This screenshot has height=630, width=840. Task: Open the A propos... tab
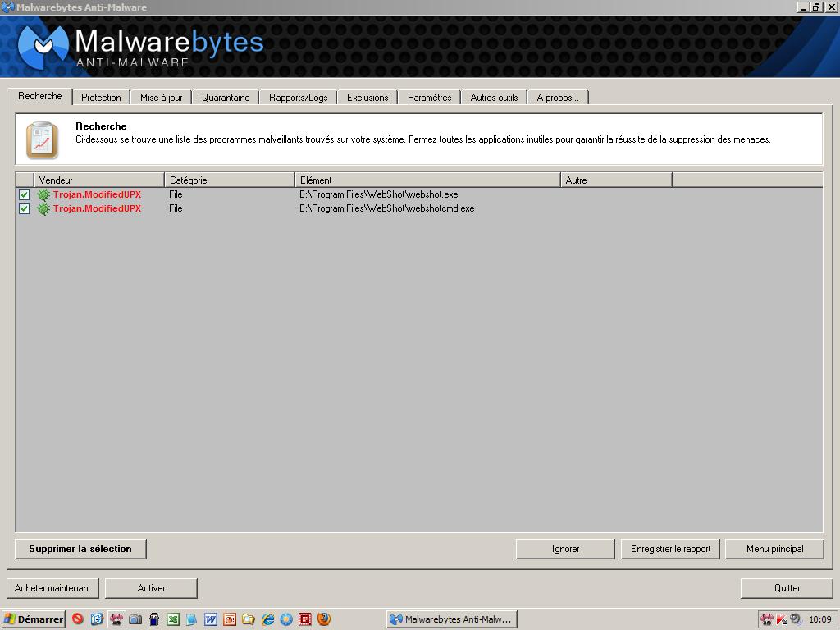coord(558,98)
